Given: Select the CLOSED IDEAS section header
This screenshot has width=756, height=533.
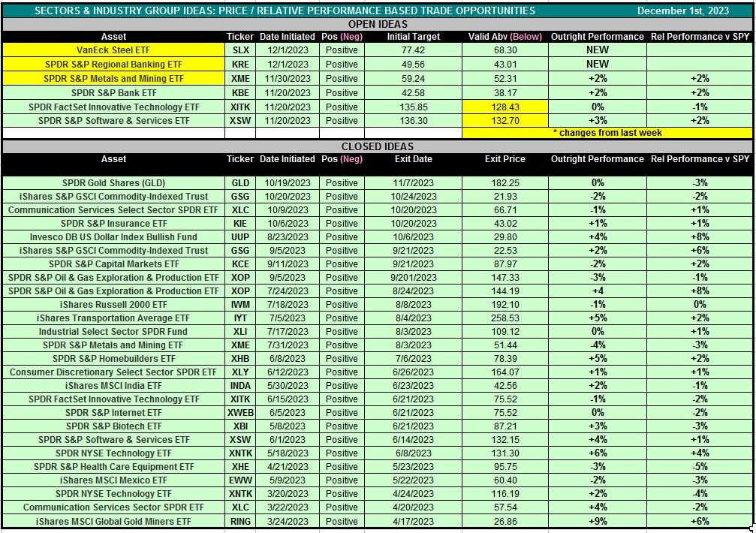Looking at the screenshot, I should pyautogui.click(x=378, y=146).
